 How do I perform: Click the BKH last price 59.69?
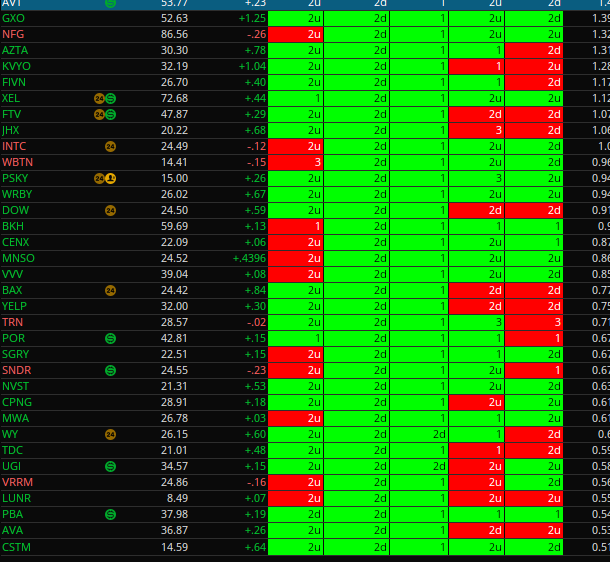click(x=174, y=226)
